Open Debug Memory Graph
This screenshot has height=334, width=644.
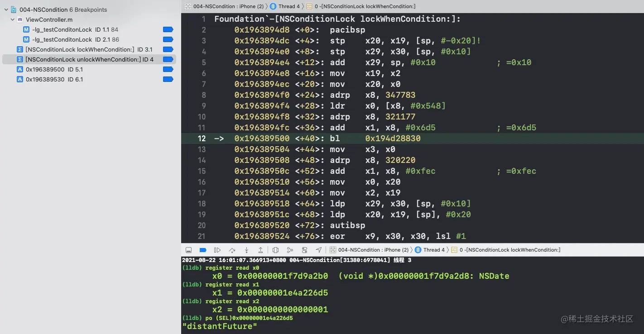point(290,250)
